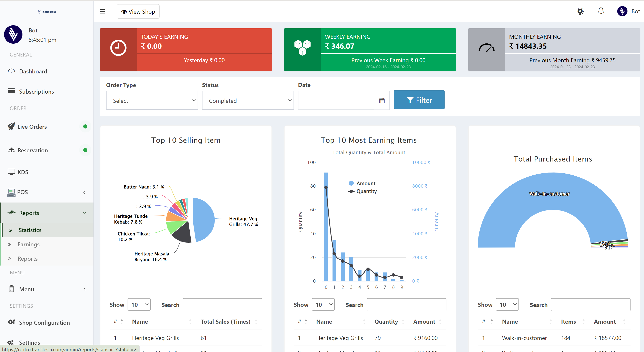This screenshot has height=352, width=644.
Task: Open the Order Type dropdown
Action: tap(152, 100)
